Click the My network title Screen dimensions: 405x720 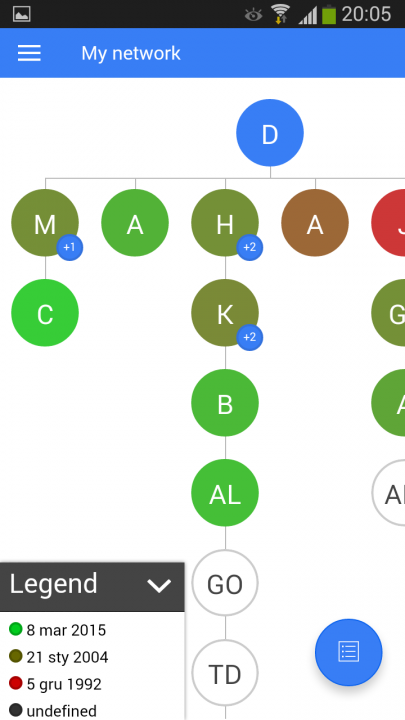coord(131,53)
